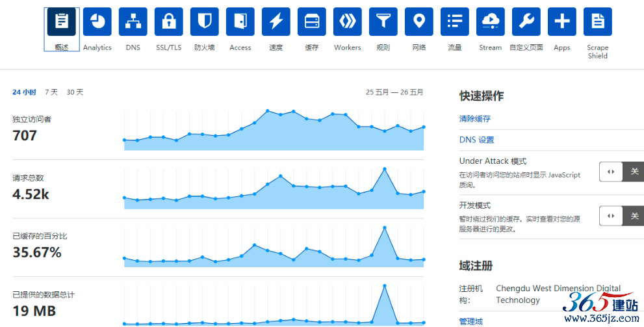Toggle the Under Attack 模式 switch
This screenshot has width=644, height=327.
tap(621, 172)
